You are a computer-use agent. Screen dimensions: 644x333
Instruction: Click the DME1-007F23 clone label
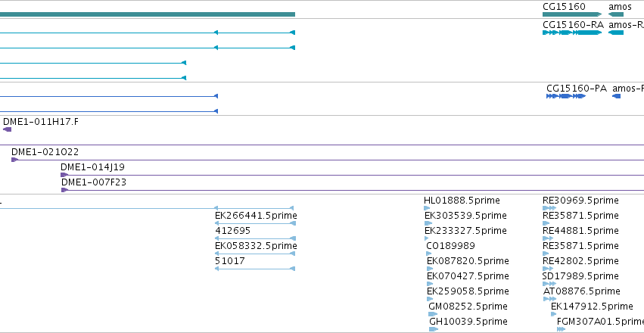click(x=94, y=182)
